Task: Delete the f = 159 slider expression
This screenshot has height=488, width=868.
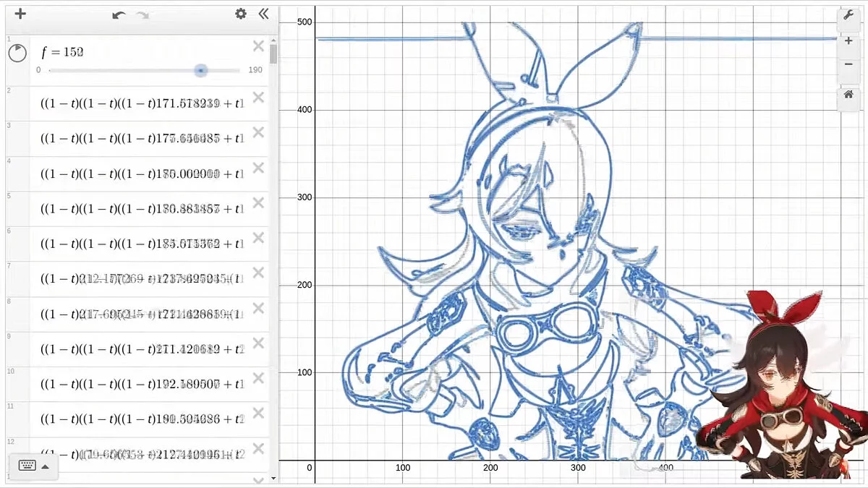Action: (x=258, y=46)
